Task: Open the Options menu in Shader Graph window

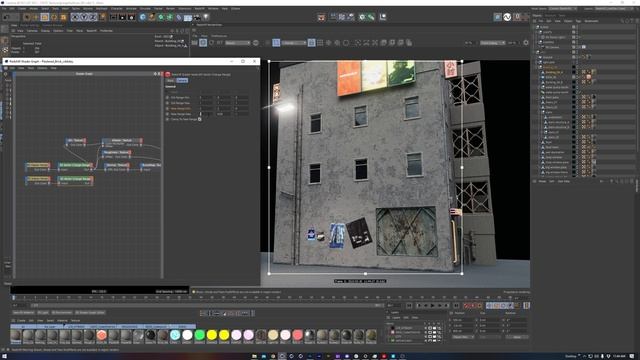Action: [x=42, y=68]
